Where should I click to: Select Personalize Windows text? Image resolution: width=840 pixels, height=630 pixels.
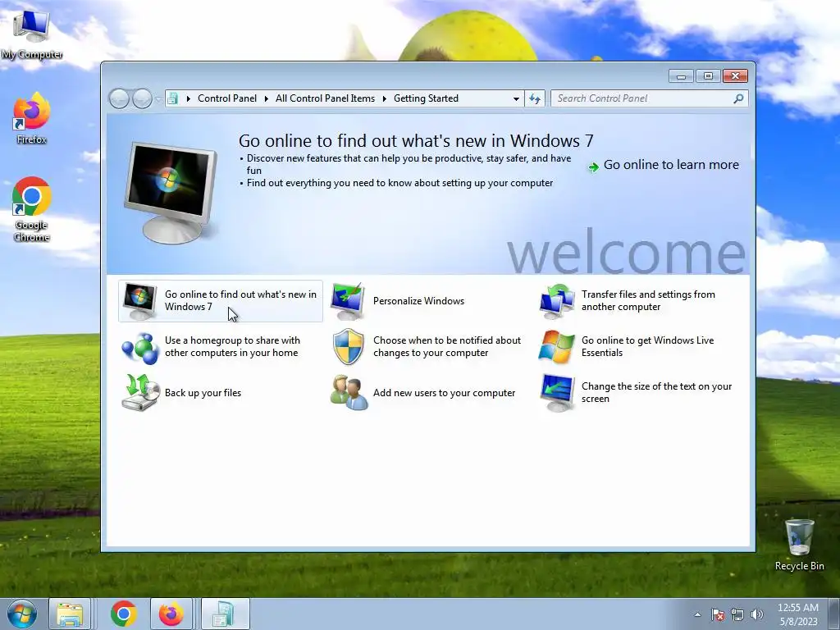click(x=418, y=301)
